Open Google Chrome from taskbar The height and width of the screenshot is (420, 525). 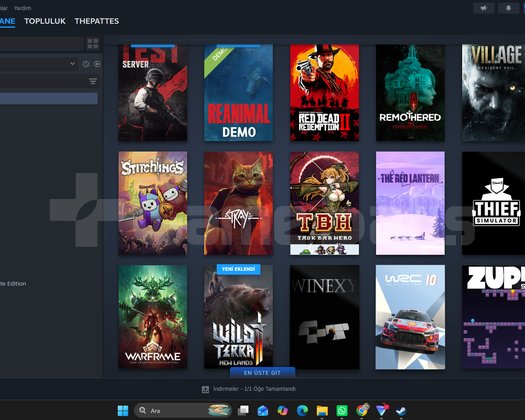coord(362,410)
